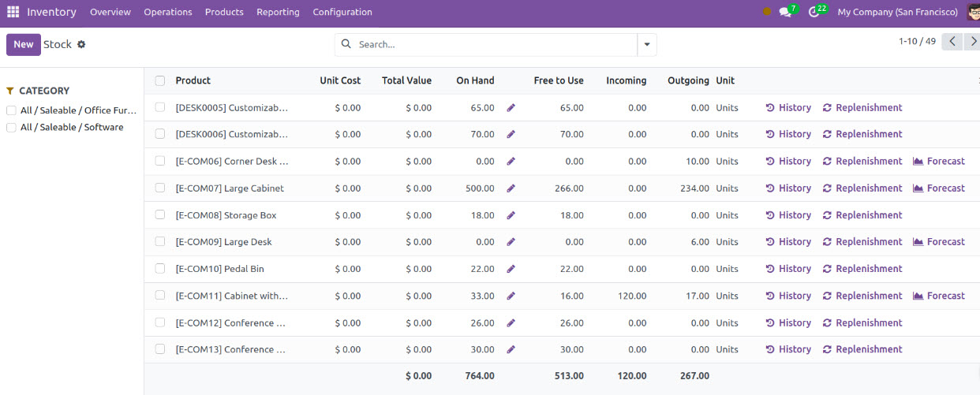This screenshot has width=980, height=395.
Task: Click the New button
Action: tap(24, 45)
